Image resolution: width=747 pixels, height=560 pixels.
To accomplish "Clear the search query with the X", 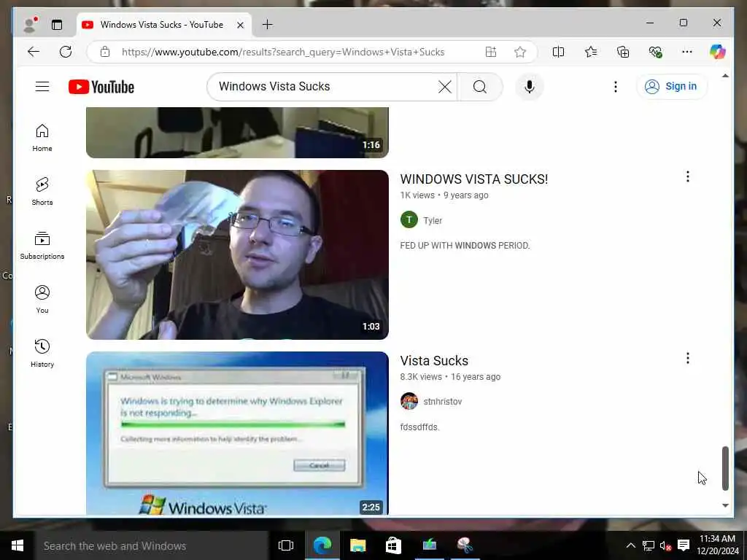I will click(444, 87).
